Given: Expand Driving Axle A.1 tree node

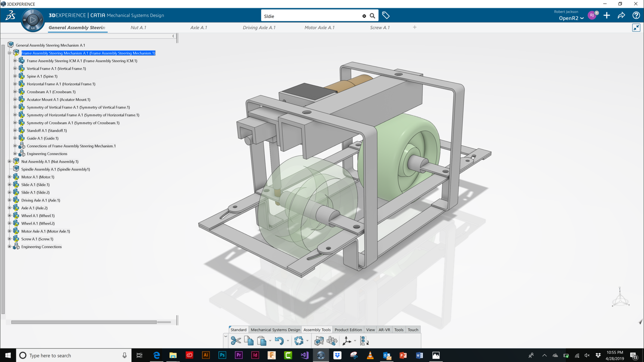Looking at the screenshot, I should click(x=9, y=200).
